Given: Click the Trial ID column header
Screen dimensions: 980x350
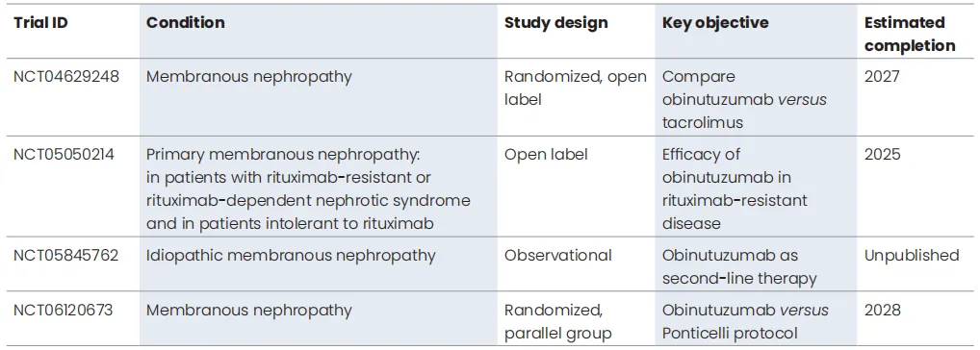Looking at the screenshot, I should coord(40,22).
